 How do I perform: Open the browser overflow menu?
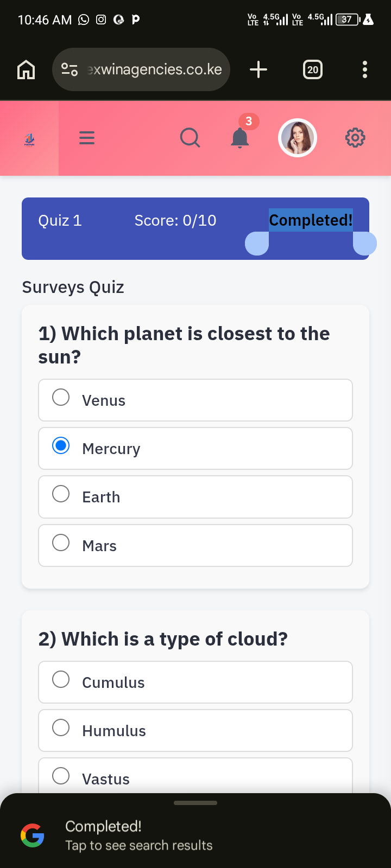coord(365,69)
